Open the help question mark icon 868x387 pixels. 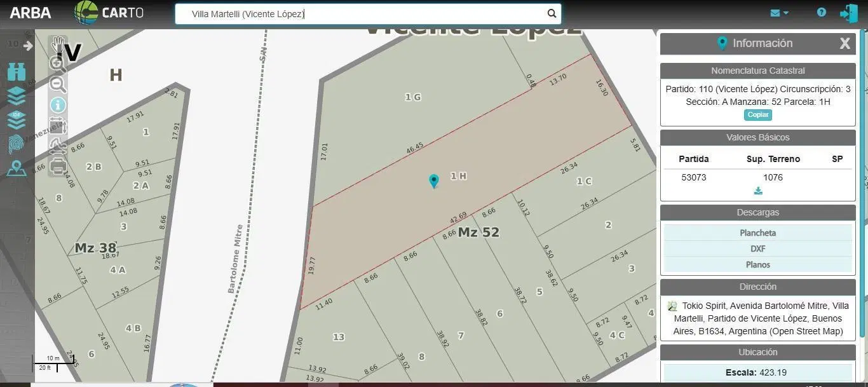(822, 12)
